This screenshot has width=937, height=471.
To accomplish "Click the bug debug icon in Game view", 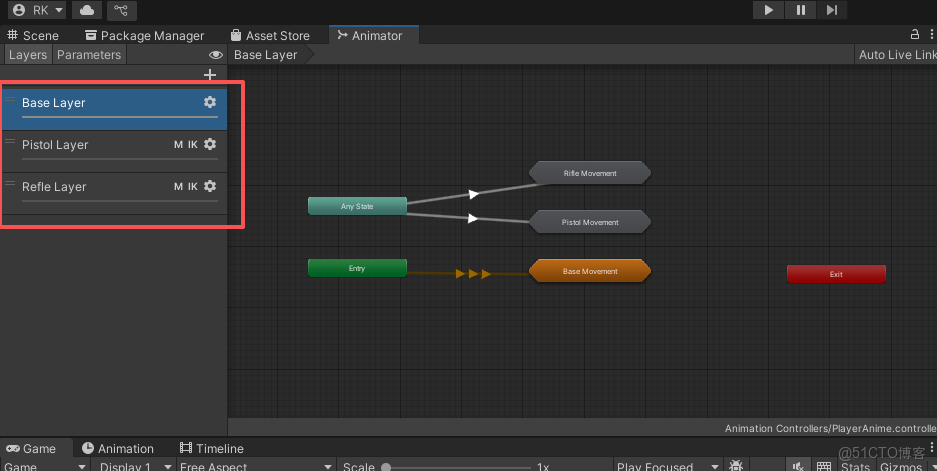I will (736, 466).
